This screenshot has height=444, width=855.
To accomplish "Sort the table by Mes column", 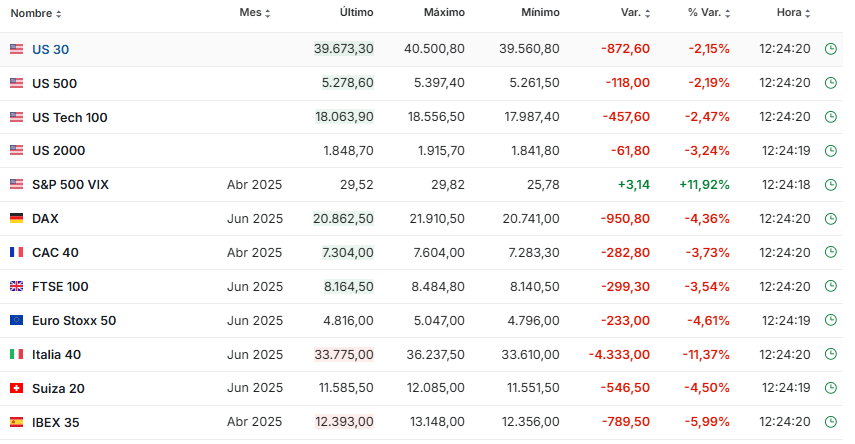I will tap(255, 13).
